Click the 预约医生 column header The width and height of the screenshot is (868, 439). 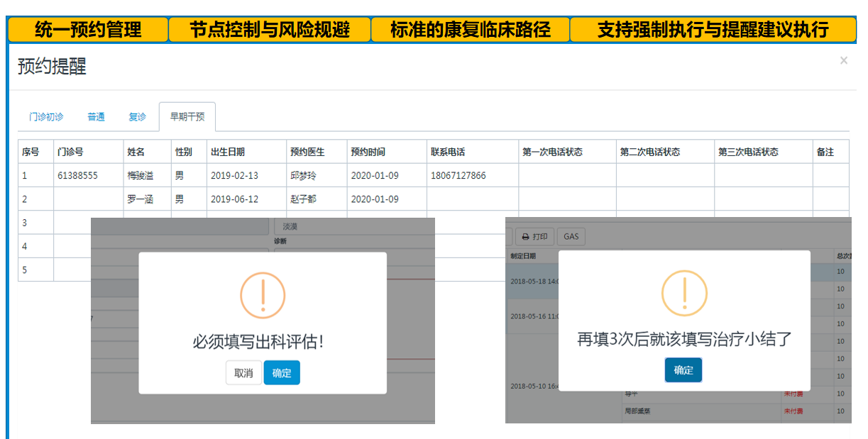pyautogui.click(x=317, y=152)
